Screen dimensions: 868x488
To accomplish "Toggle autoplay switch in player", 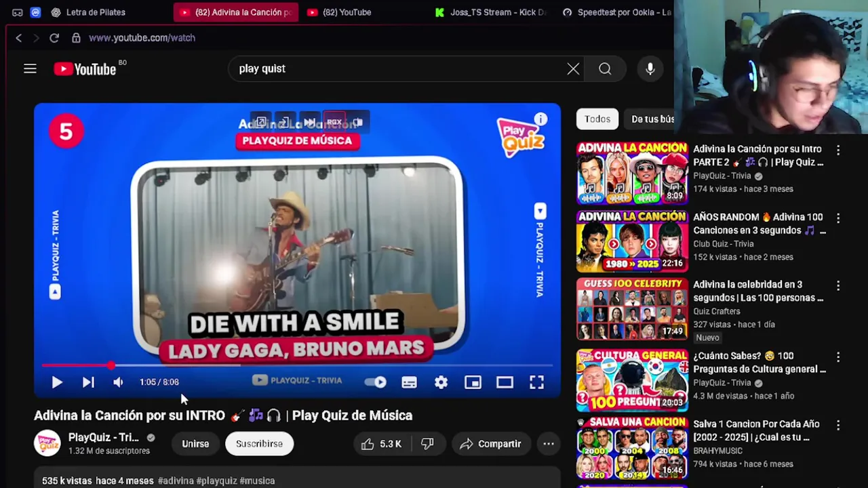I will 376,382.
